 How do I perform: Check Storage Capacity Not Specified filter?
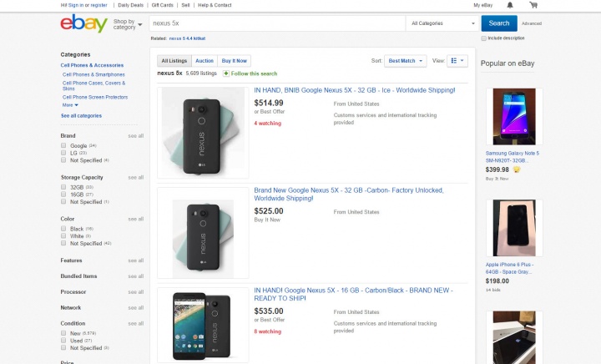[63, 201]
